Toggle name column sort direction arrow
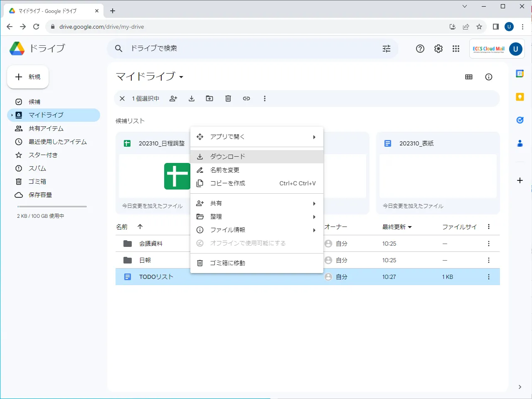 [140, 227]
